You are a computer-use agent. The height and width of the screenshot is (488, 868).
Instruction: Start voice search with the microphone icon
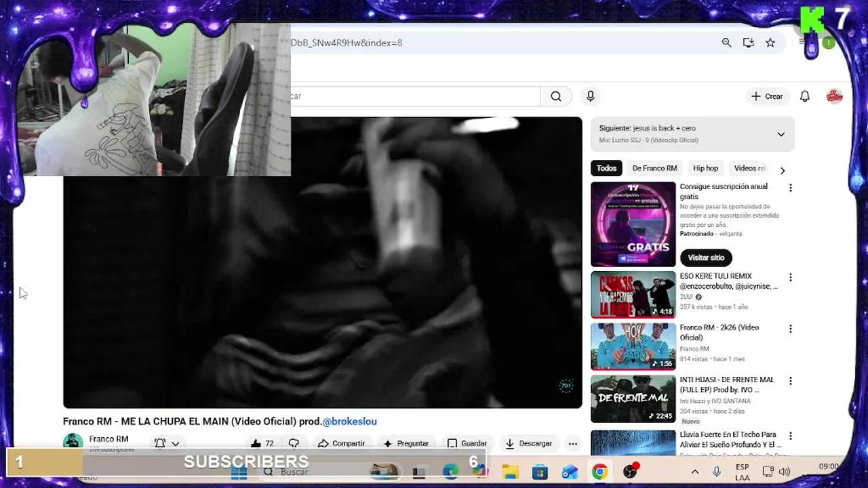click(591, 96)
